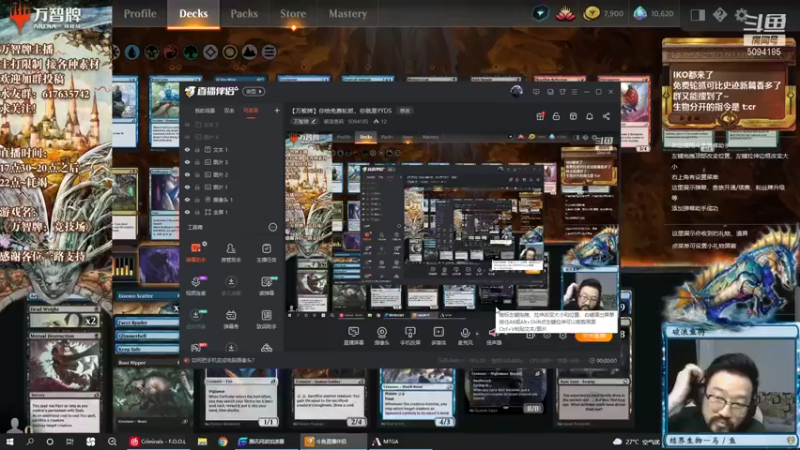Hide the 文本 1 source layer
This screenshot has height=450, width=800.
pos(187,150)
